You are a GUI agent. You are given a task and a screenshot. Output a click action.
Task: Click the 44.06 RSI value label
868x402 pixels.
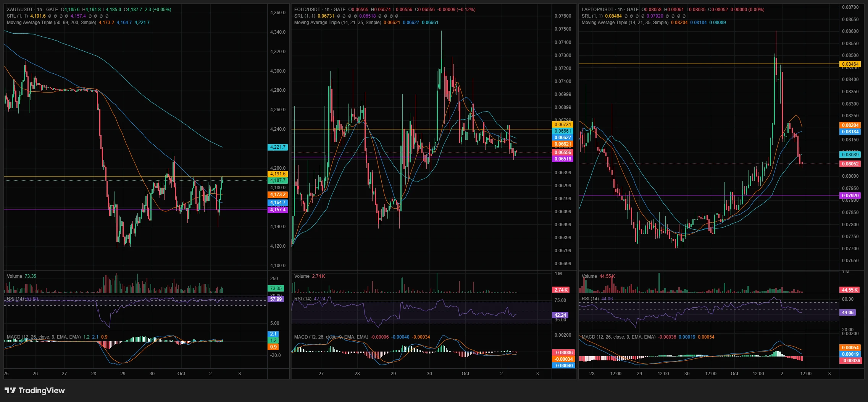point(847,313)
